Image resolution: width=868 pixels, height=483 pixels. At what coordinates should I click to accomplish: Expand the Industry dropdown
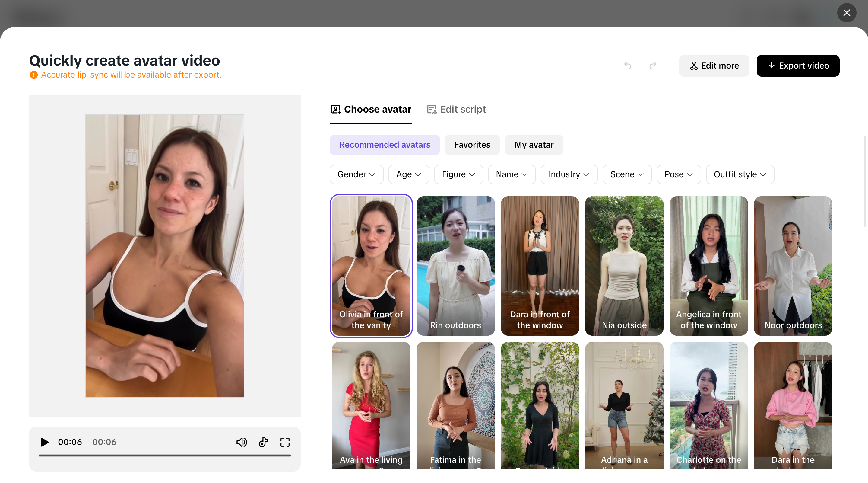click(x=569, y=174)
